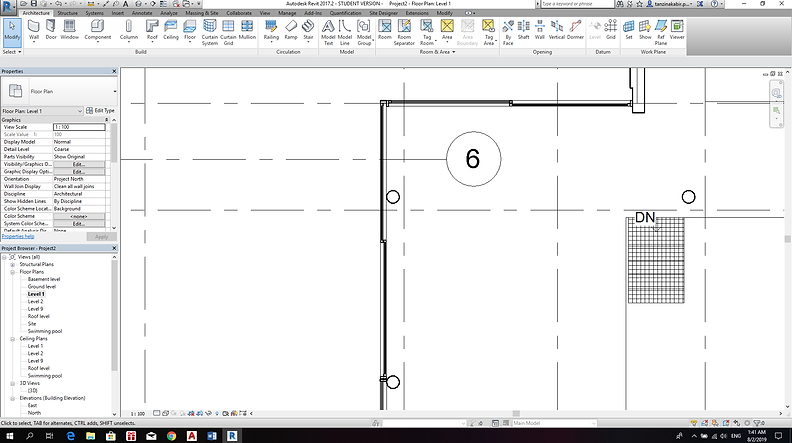Select the Ref Plane tool
The width and height of the screenshot is (792, 443).
click(x=661, y=33)
